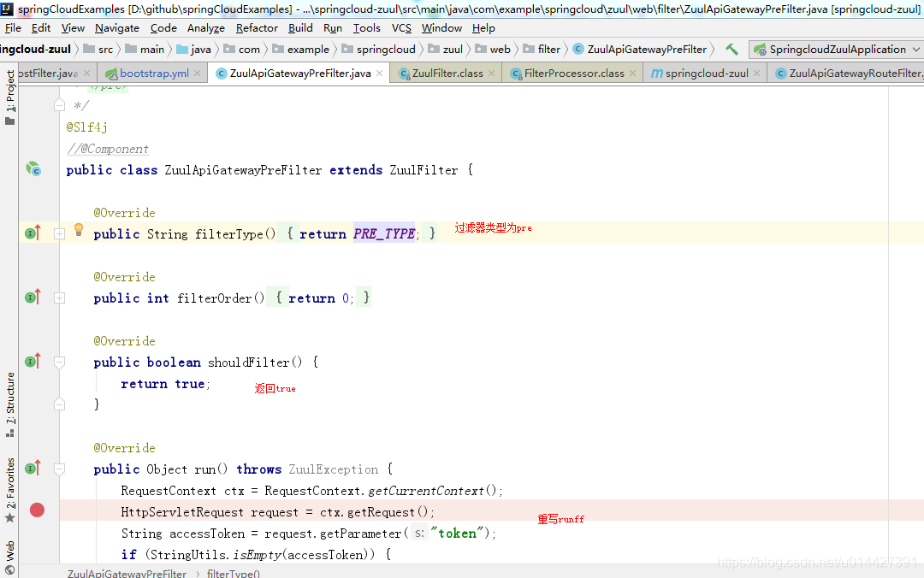Open the Code menu
This screenshot has width=924, height=578.
tap(163, 27)
